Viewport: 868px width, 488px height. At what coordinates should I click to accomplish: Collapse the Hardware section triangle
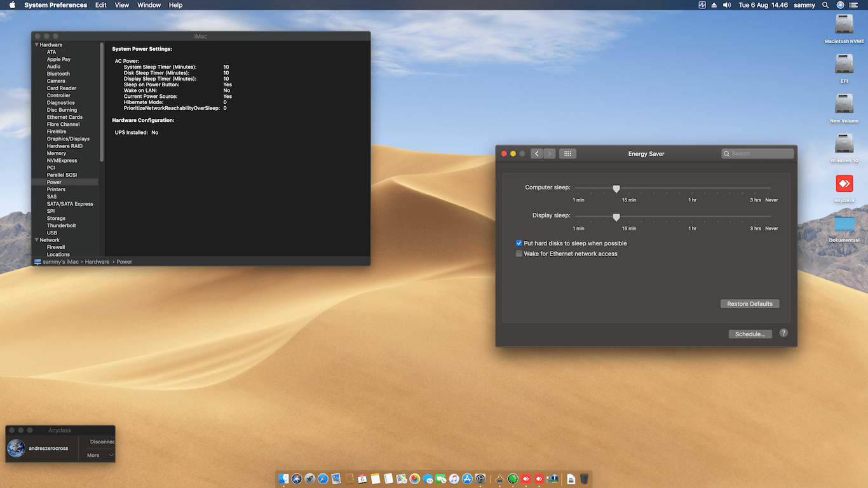click(x=37, y=45)
